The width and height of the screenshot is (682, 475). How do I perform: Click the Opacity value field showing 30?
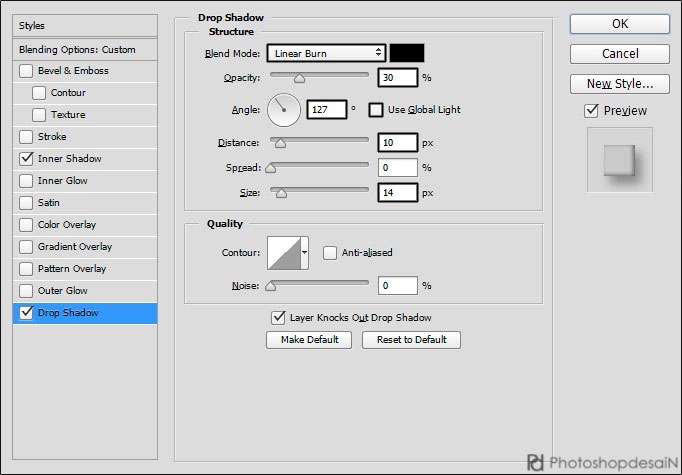pyautogui.click(x=398, y=78)
